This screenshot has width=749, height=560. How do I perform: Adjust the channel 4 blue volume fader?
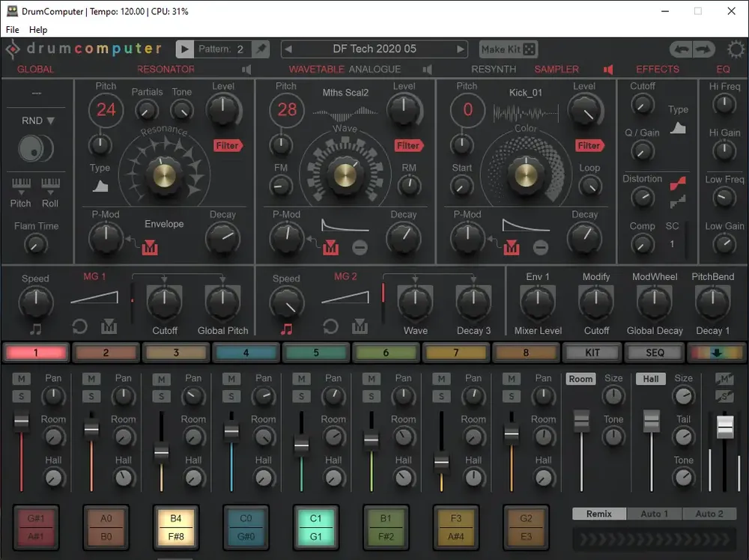[x=231, y=431]
